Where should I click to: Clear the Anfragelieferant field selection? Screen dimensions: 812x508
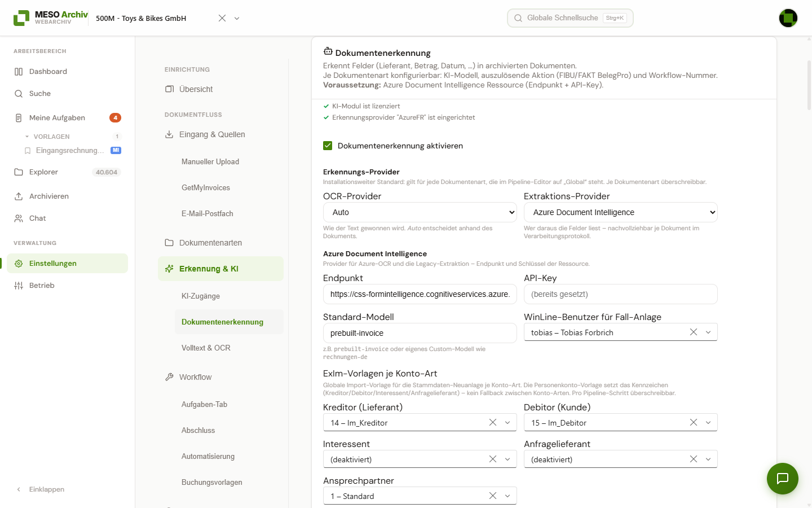pyautogui.click(x=694, y=459)
